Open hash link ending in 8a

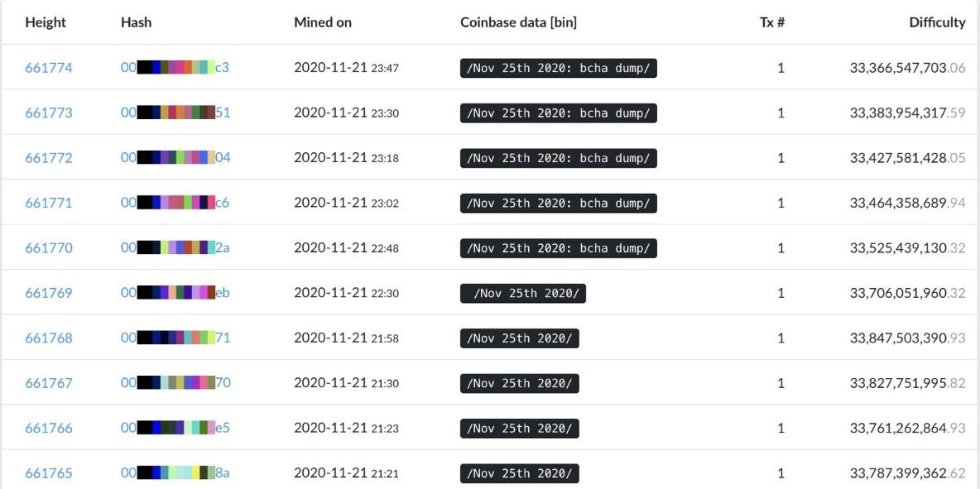[x=175, y=472]
